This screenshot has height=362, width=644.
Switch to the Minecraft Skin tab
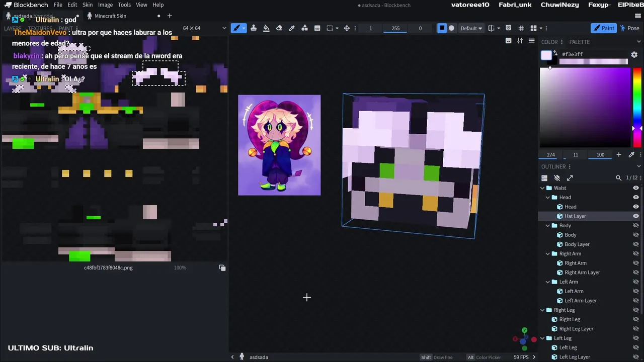(110, 16)
